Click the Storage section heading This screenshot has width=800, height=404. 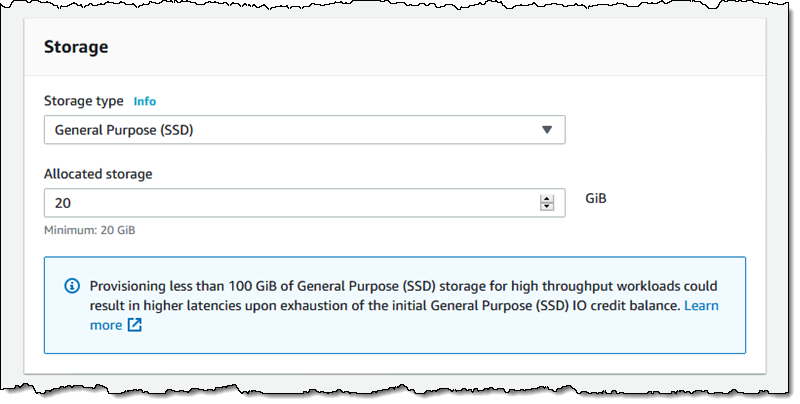(x=76, y=47)
